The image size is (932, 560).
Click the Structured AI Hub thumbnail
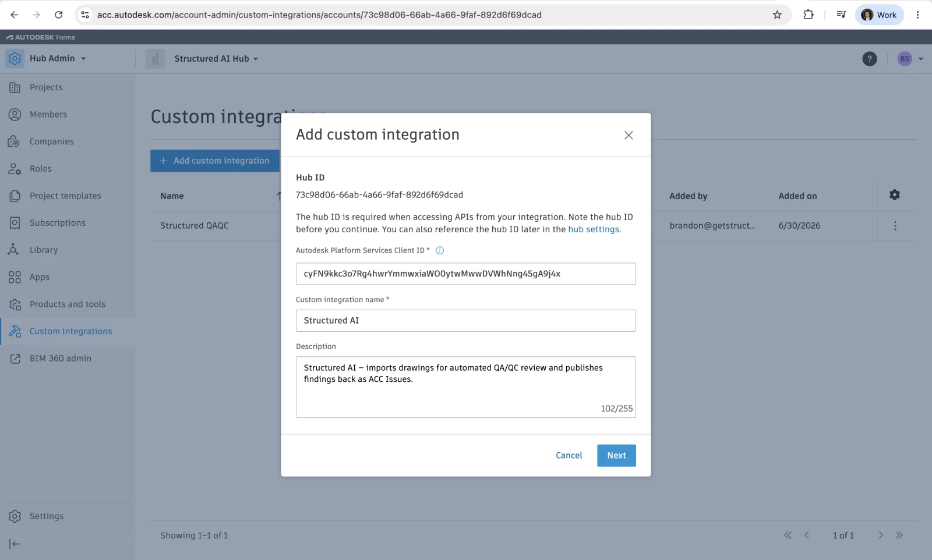[156, 59]
